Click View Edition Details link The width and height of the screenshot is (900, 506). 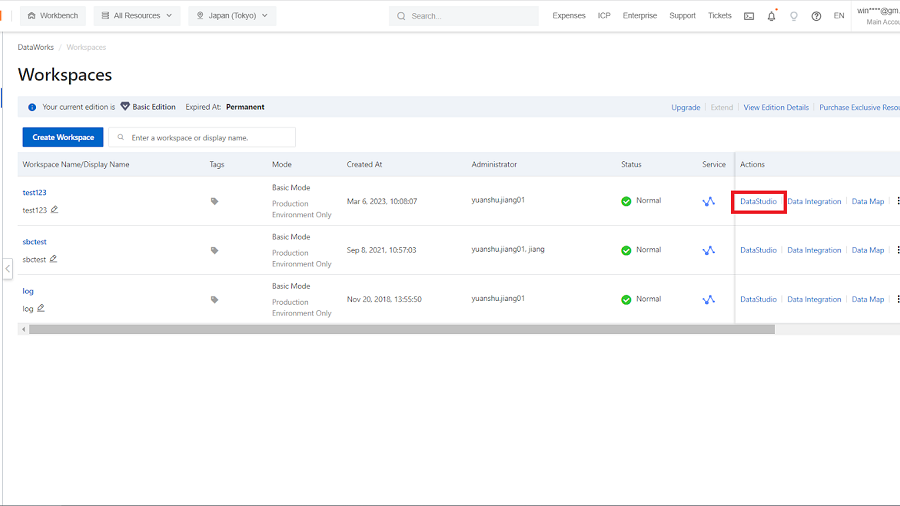pyautogui.click(x=776, y=107)
